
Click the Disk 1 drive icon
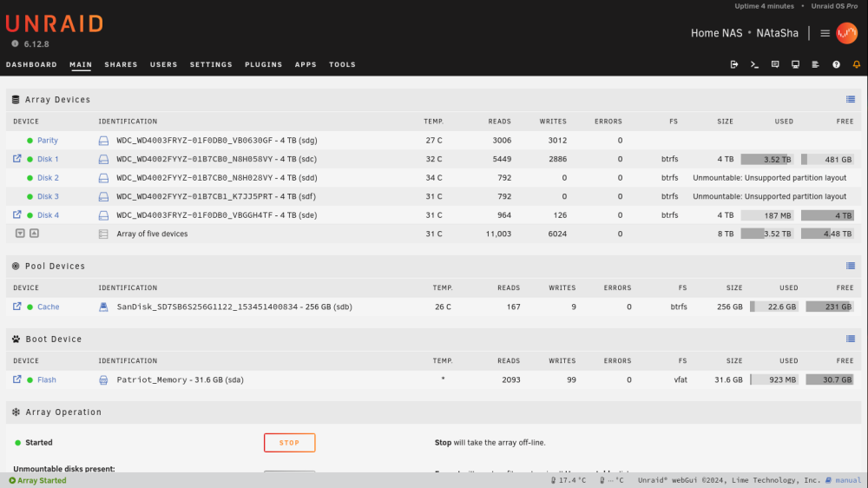103,160
